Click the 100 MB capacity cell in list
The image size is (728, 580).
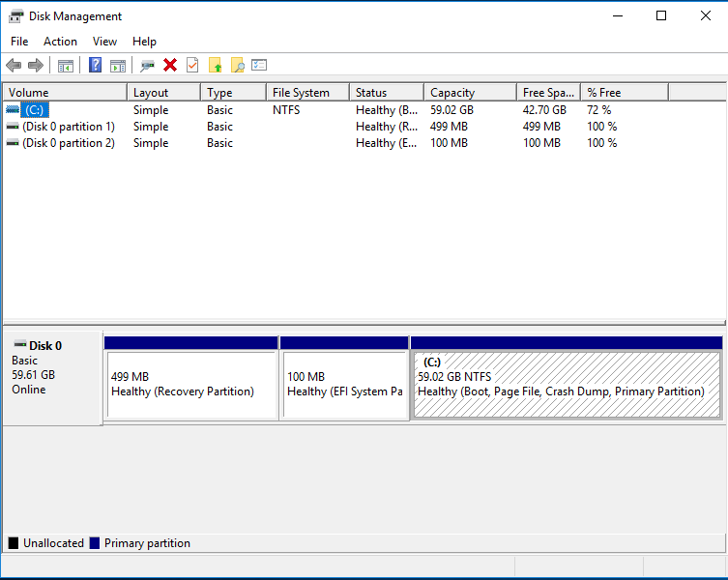pyautogui.click(x=449, y=143)
